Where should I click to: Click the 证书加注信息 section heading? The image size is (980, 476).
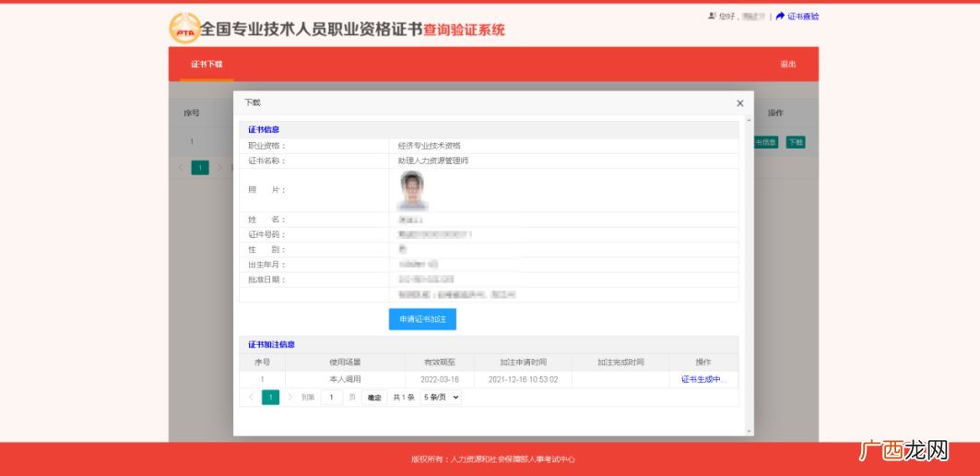[271, 344]
